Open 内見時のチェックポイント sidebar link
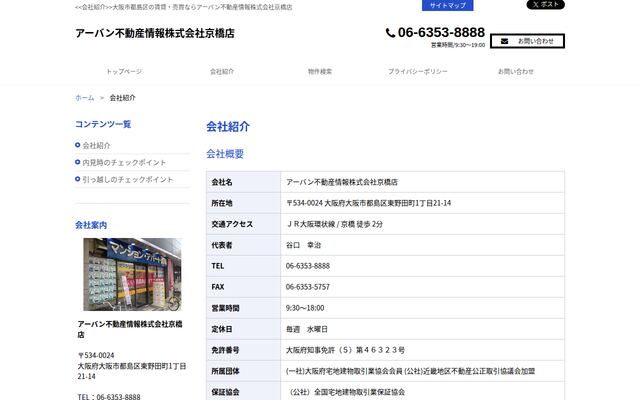This screenshot has width=640, height=400. pyautogui.click(x=124, y=162)
